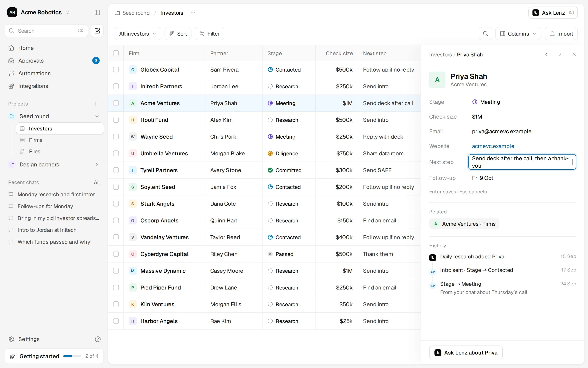Tick the Tyrell Partners row checkbox
Screen dimensions: 588x368
[116, 170]
